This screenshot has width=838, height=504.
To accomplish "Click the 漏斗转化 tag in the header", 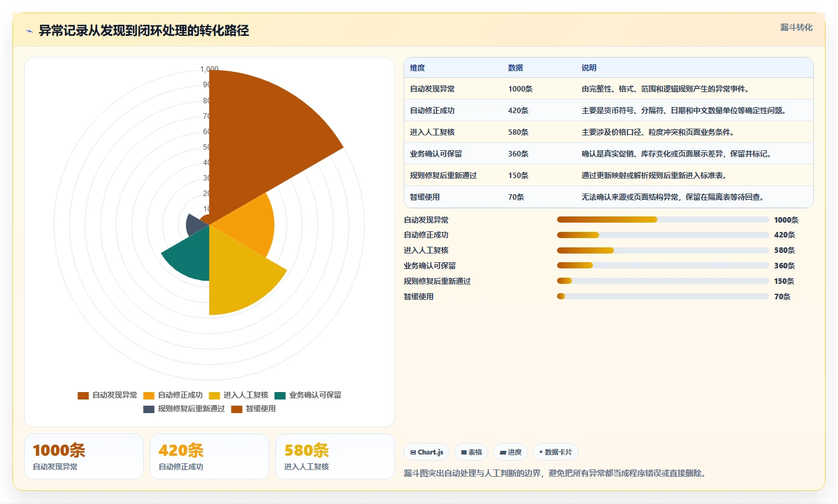I will 796,28.
